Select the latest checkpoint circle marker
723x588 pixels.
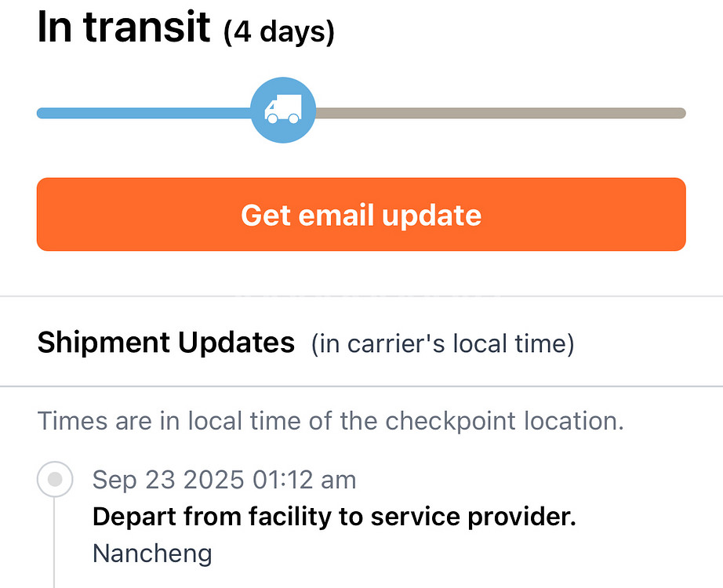(x=55, y=479)
